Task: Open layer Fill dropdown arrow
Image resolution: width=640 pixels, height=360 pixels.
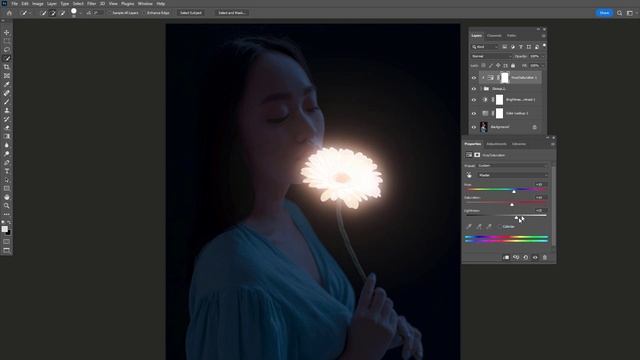Action: (542, 65)
